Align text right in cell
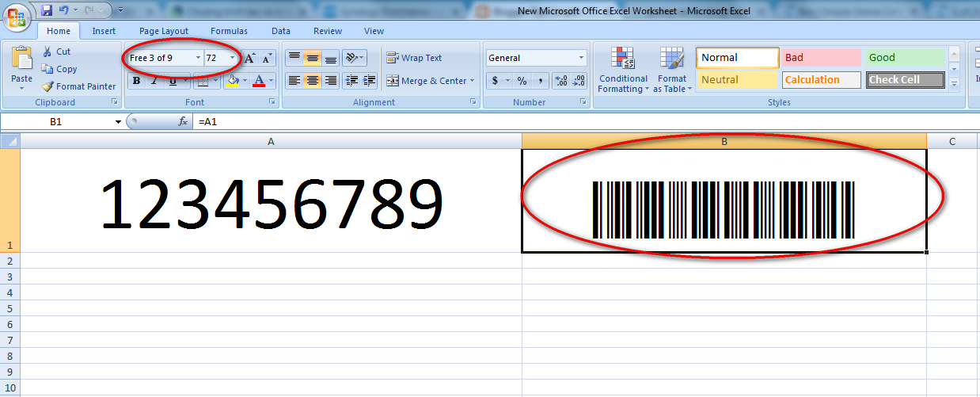 coord(331,81)
